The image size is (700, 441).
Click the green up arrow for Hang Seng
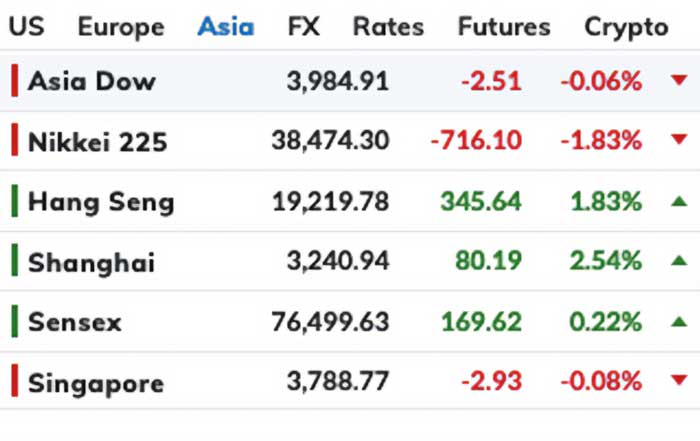pos(679,201)
